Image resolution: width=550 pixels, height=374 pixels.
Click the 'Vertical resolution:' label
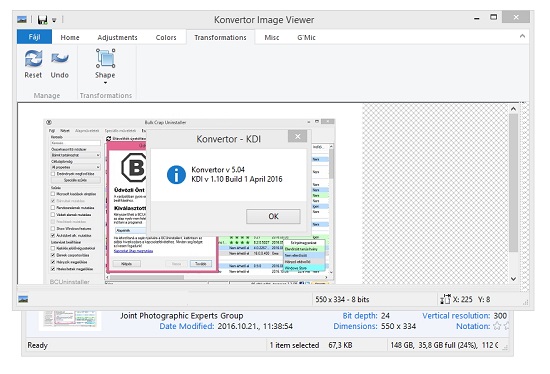456,316
